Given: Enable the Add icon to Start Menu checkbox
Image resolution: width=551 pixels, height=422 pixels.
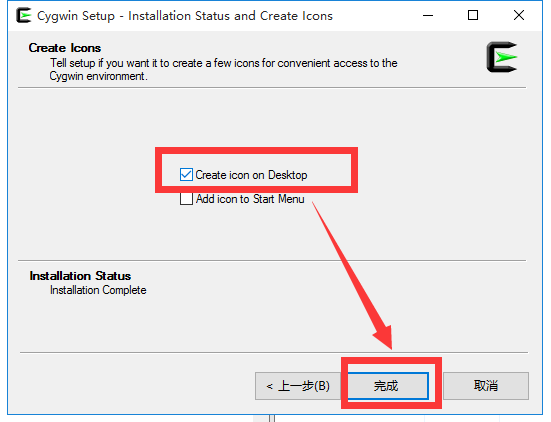Looking at the screenshot, I should tap(186, 199).
